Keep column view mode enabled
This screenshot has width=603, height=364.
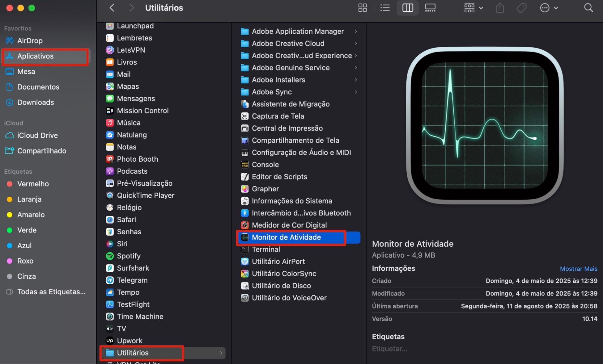pos(408,8)
